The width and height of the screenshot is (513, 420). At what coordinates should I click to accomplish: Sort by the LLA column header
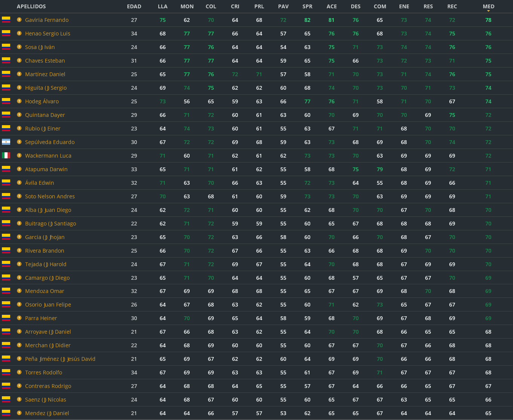163,6
